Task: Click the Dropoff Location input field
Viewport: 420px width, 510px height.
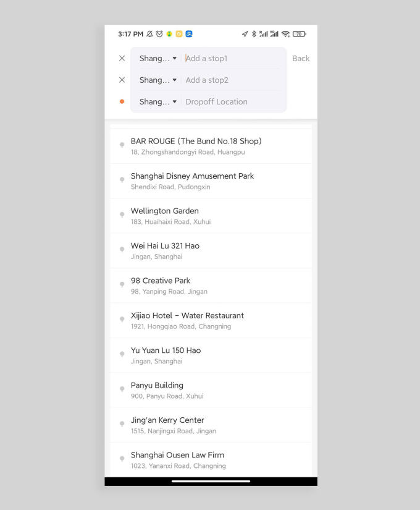Action: [232, 101]
